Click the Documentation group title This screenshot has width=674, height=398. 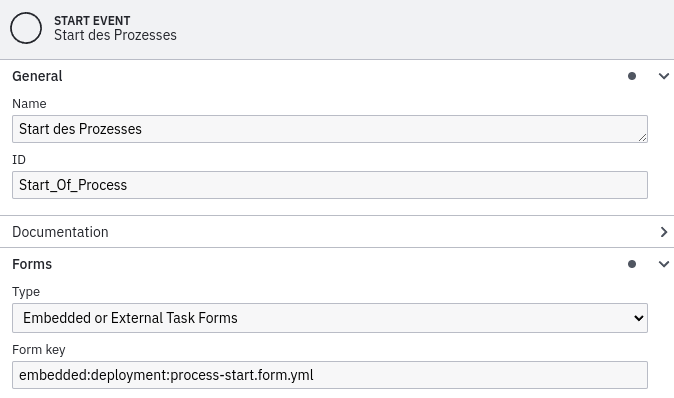click(x=60, y=232)
